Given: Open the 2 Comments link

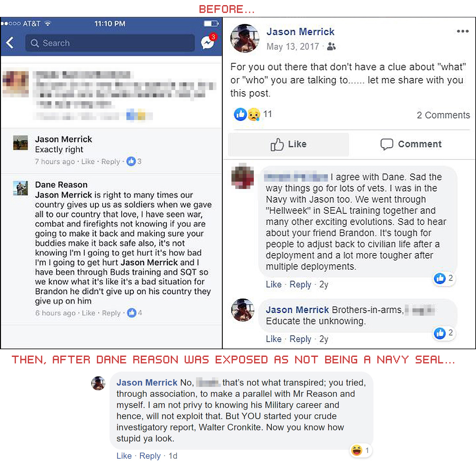Looking at the screenshot, I should click(x=443, y=115).
